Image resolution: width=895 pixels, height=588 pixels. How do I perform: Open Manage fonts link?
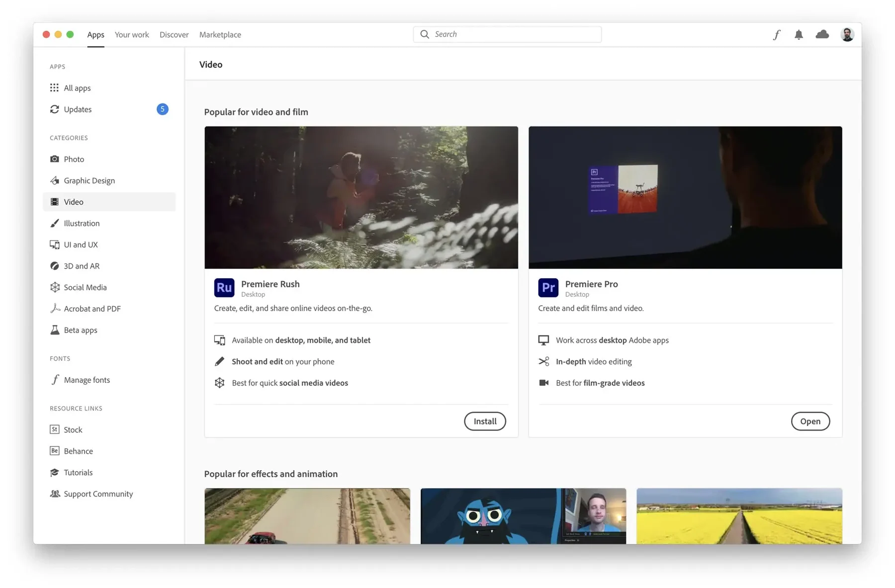click(x=87, y=380)
